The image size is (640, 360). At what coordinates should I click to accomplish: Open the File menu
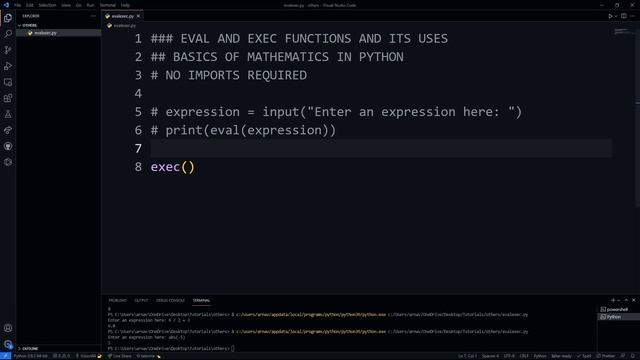(18, 5)
